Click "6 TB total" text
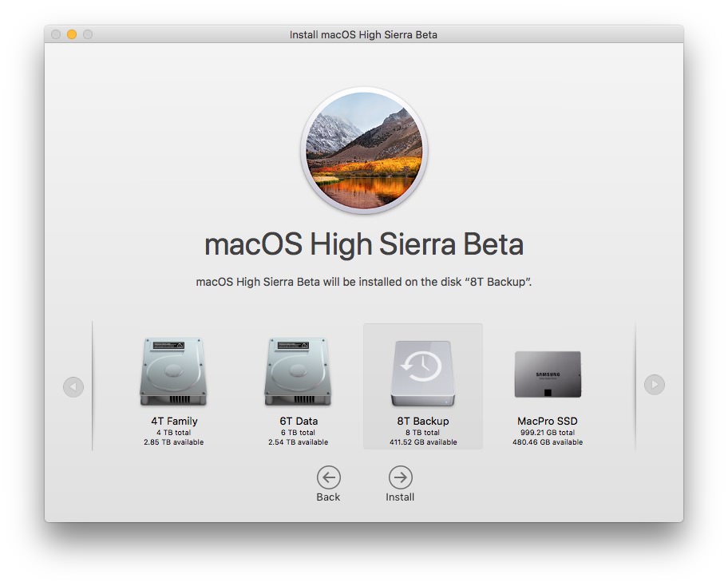Viewport: 728px width, 586px height. tap(298, 432)
